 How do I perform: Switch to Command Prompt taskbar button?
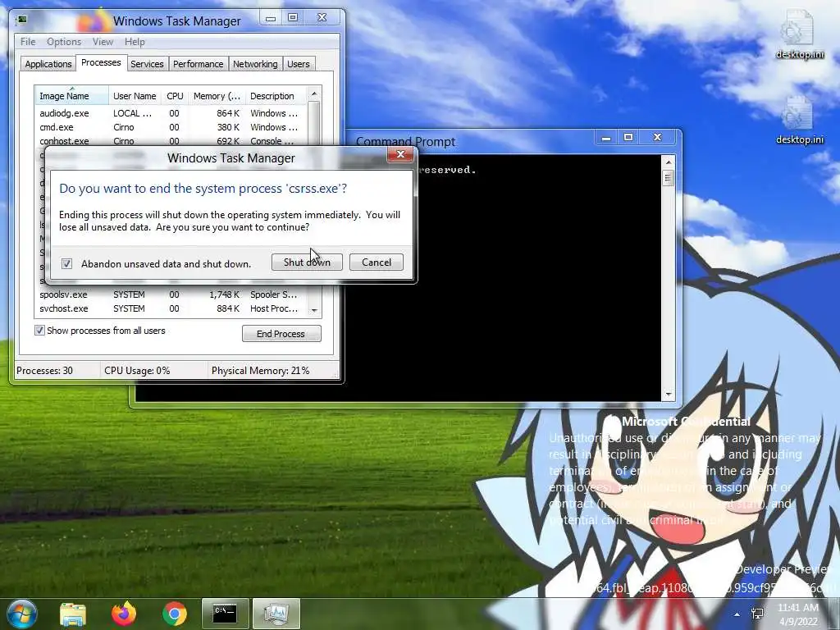point(225,614)
